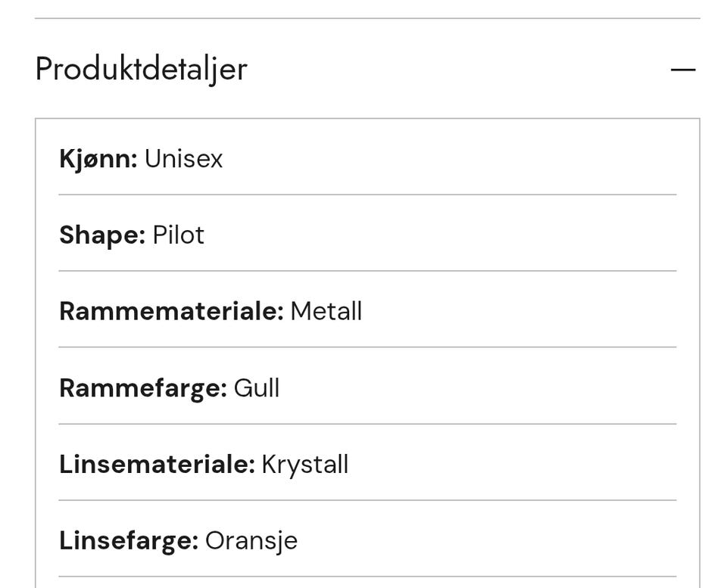The width and height of the screenshot is (727, 588).
Task: Click the Linsefarge label
Action: [129, 540]
